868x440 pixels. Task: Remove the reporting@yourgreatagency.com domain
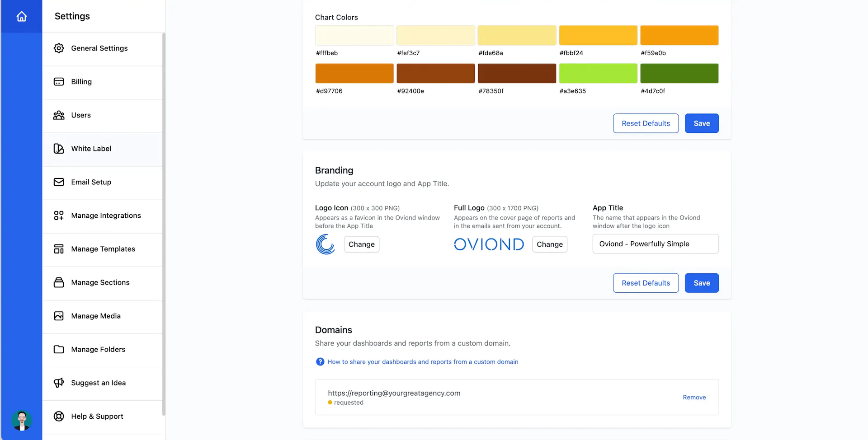(x=694, y=398)
